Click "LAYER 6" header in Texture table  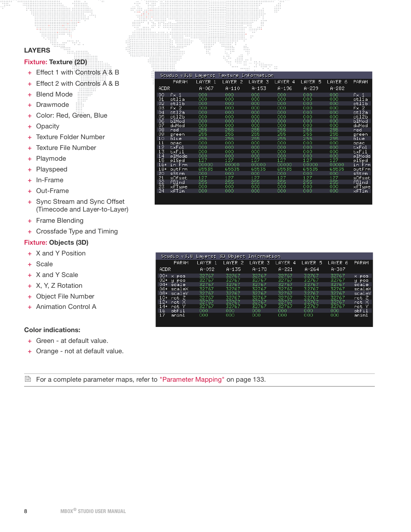click(x=337, y=82)
